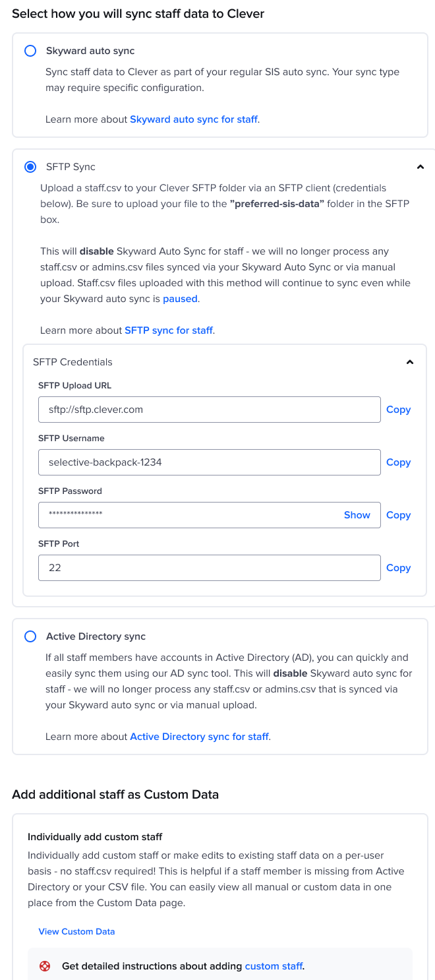Select the Active Directory sync option
This screenshot has width=435, height=980.
(30, 636)
